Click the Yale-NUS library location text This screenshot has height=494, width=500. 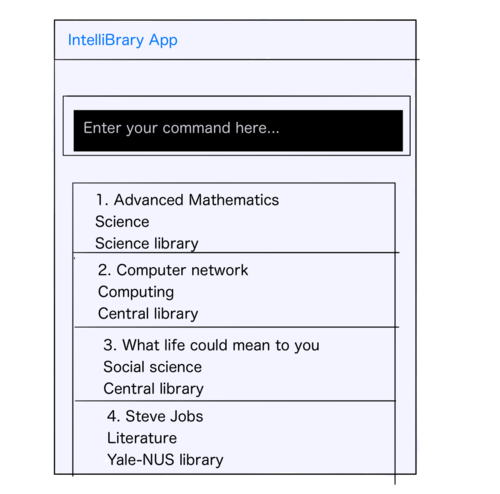pyautogui.click(x=165, y=460)
